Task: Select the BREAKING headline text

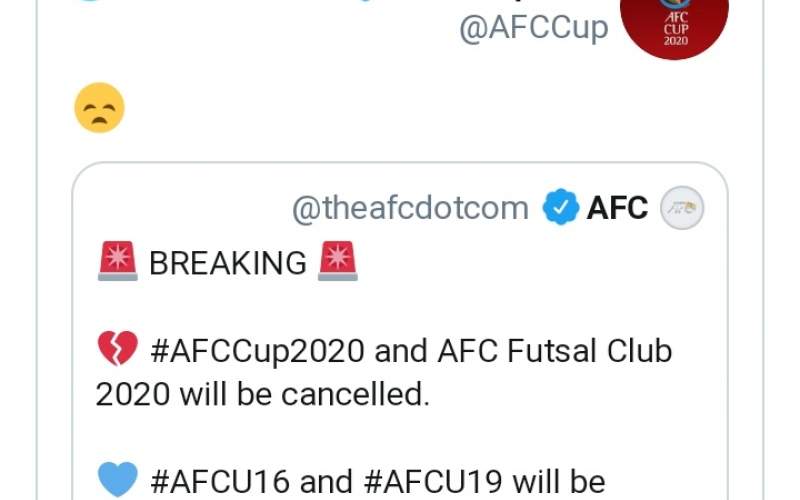Action: click(x=227, y=264)
